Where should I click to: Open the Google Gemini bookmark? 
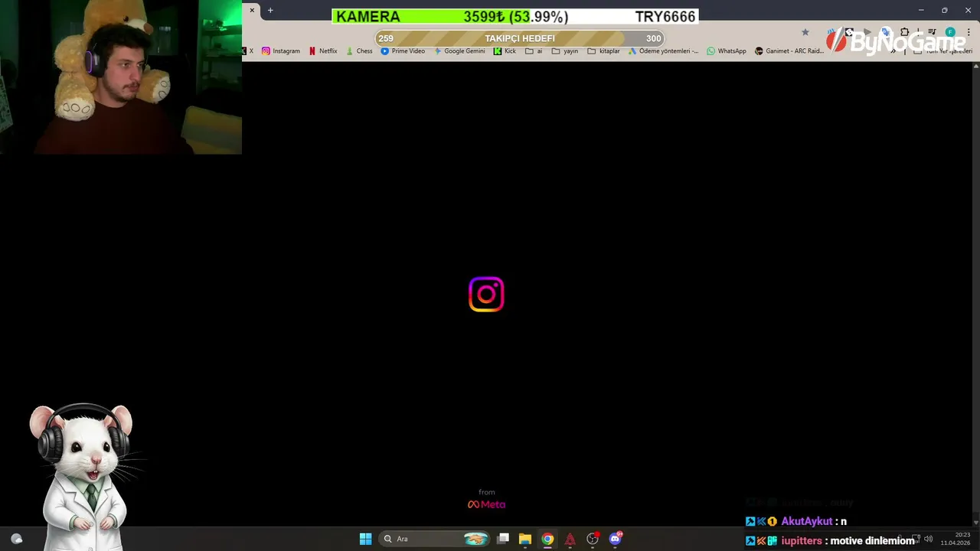coord(459,51)
